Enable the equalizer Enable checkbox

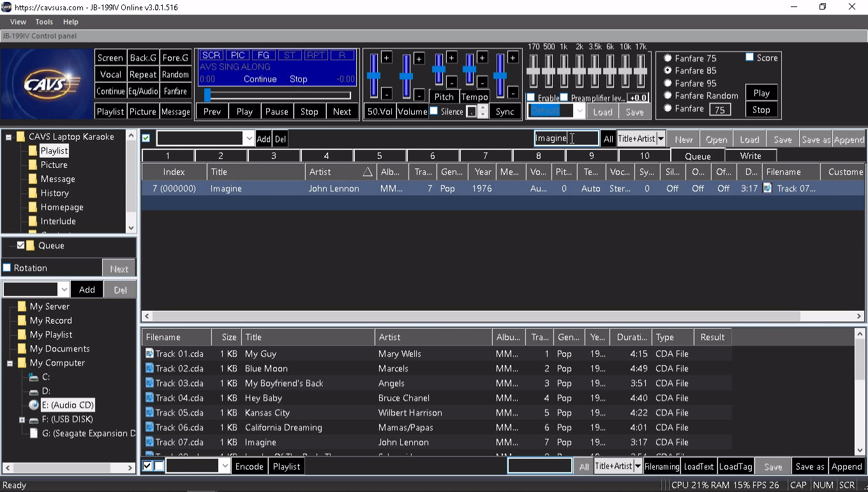[531, 98]
